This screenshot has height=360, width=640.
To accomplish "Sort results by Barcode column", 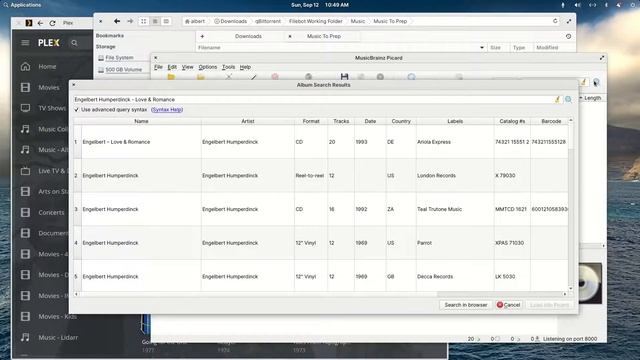I will click(551, 121).
